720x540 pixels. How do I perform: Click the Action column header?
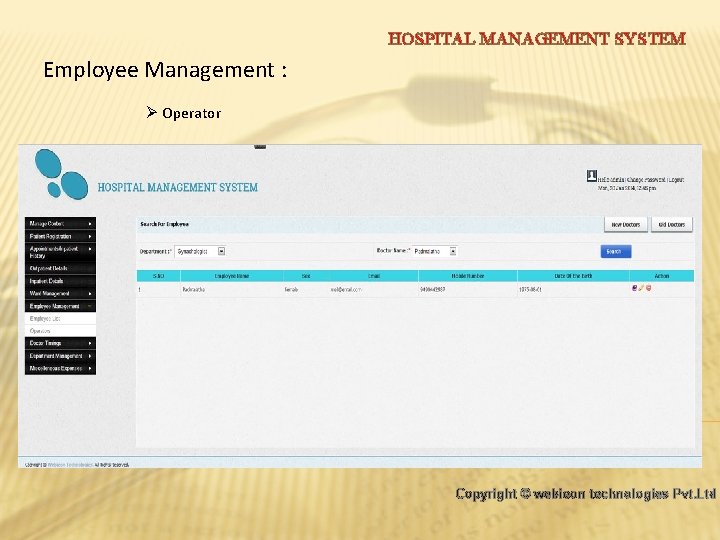click(662, 276)
